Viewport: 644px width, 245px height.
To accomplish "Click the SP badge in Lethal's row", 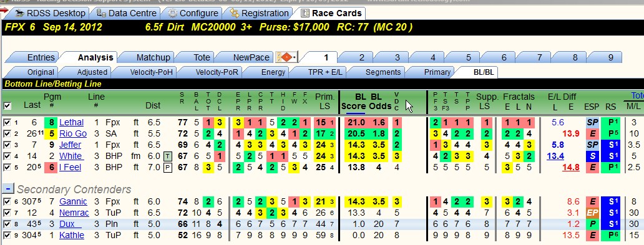I will pos(592,122).
